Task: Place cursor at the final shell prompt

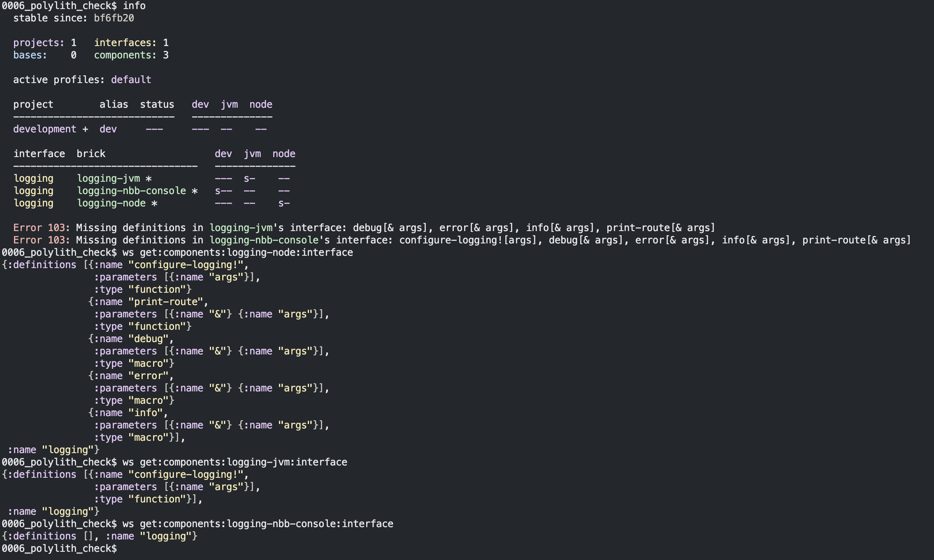Action: pyautogui.click(x=60, y=548)
